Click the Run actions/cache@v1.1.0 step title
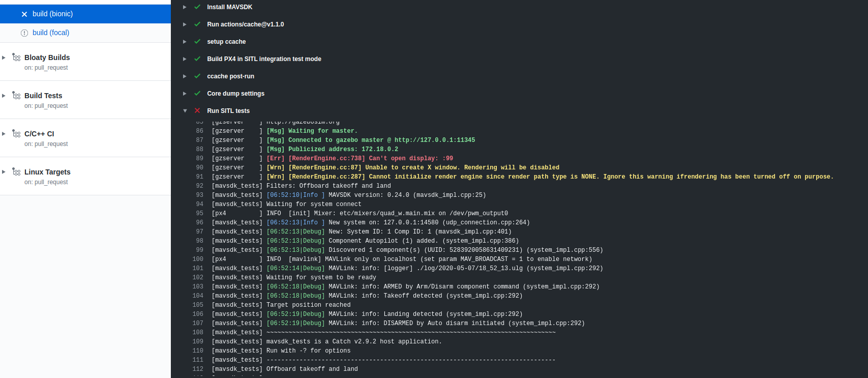Viewport: 868px width, 378px height. coord(246,24)
